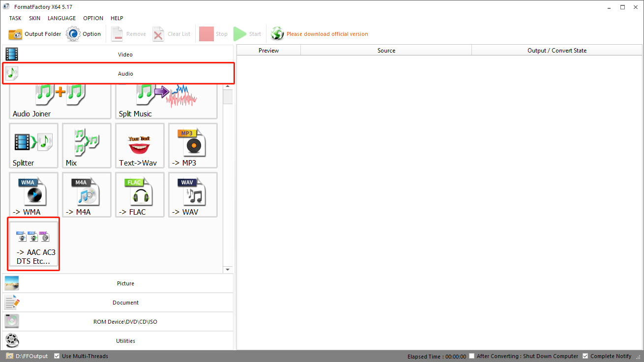Click the Remove toolbar button
Screen dimensions: 644x362
tap(128, 34)
